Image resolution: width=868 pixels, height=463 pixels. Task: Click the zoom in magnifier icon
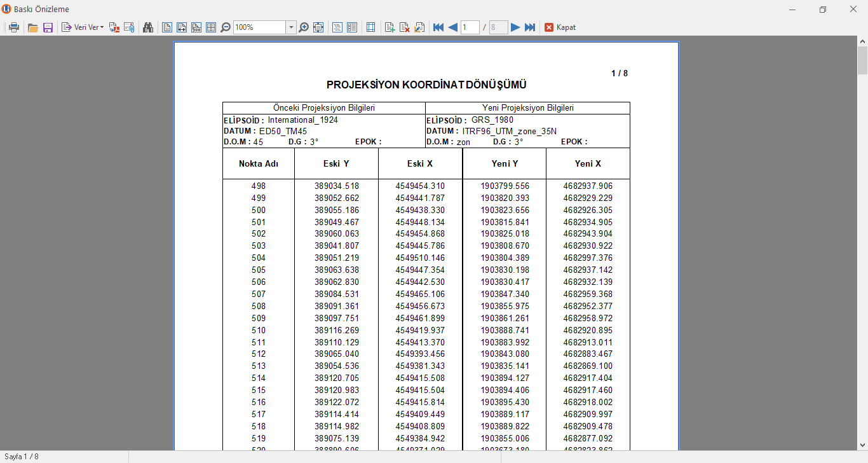304,27
